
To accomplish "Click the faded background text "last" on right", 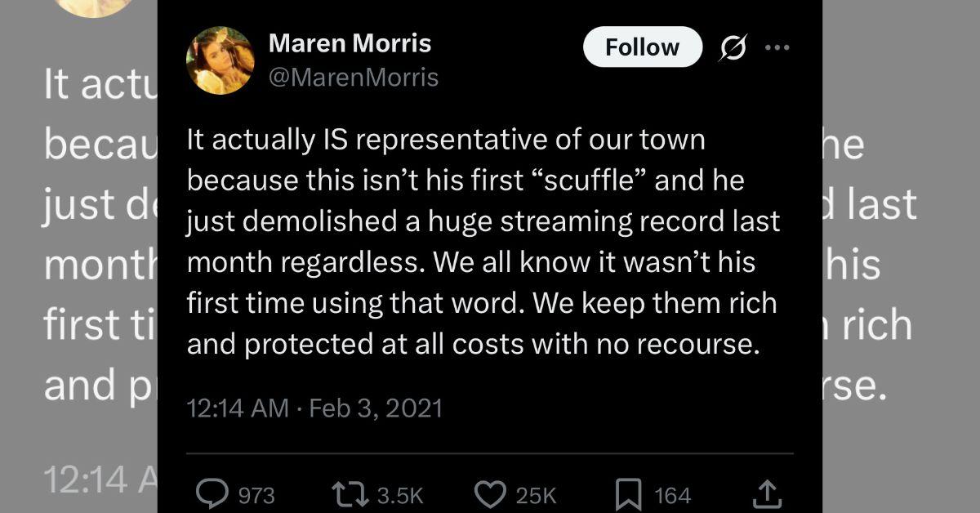I will pos(878,204).
